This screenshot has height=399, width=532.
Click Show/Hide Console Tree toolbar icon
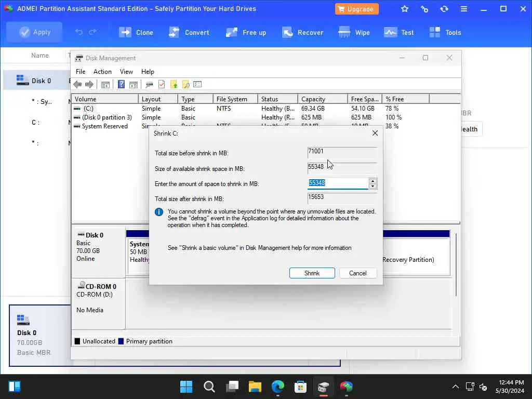pyautogui.click(x=105, y=85)
